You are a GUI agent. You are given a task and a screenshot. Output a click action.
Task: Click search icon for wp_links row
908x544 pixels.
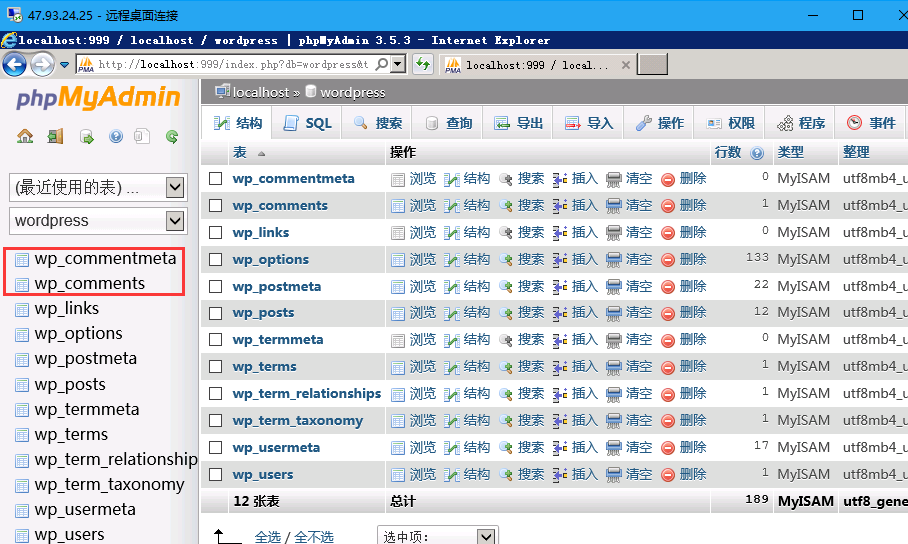[x=506, y=233]
